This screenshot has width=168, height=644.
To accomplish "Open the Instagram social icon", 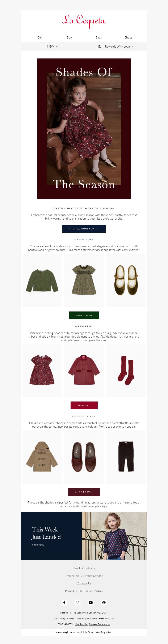I will pos(77,602).
